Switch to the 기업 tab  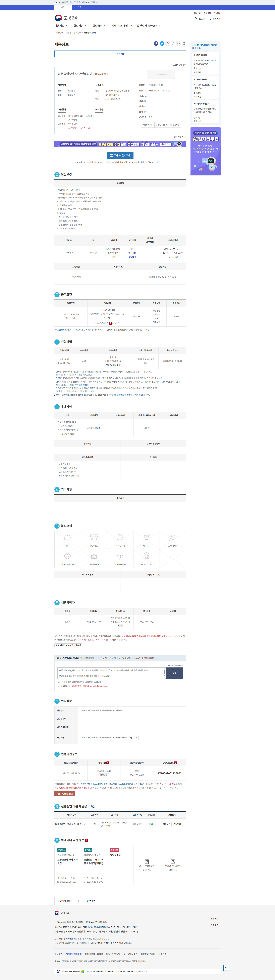pyautogui.click(x=80, y=7)
